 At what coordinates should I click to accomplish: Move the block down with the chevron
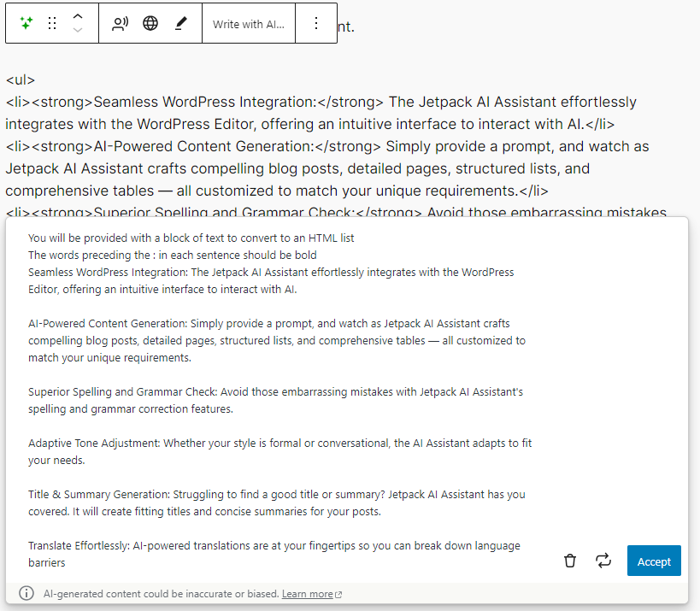pos(78,30)
